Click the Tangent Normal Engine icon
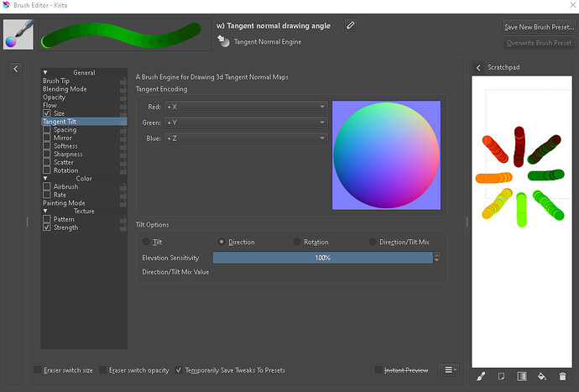This screenshot has width=579, height=392. coord(223,41)
